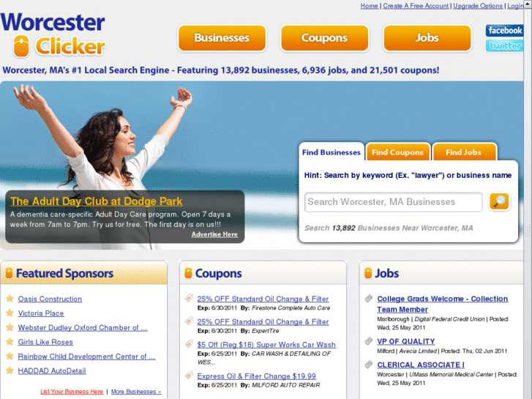Screen dimensions: 532x399
Task: Click the Advertise Here link
Action: point(214,234)
